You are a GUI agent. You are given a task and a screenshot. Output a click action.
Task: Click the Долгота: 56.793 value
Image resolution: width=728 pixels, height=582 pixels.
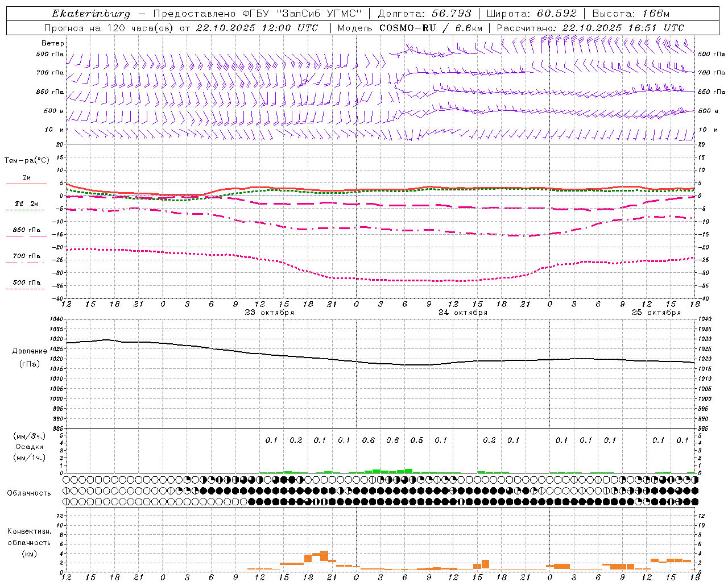tap(424, 14)
